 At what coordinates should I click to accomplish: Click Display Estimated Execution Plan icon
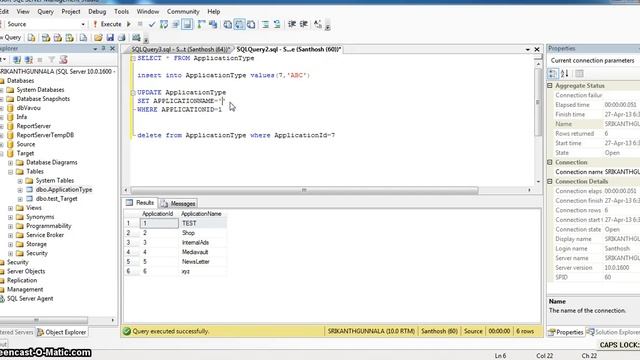click(x=164, y=24)
